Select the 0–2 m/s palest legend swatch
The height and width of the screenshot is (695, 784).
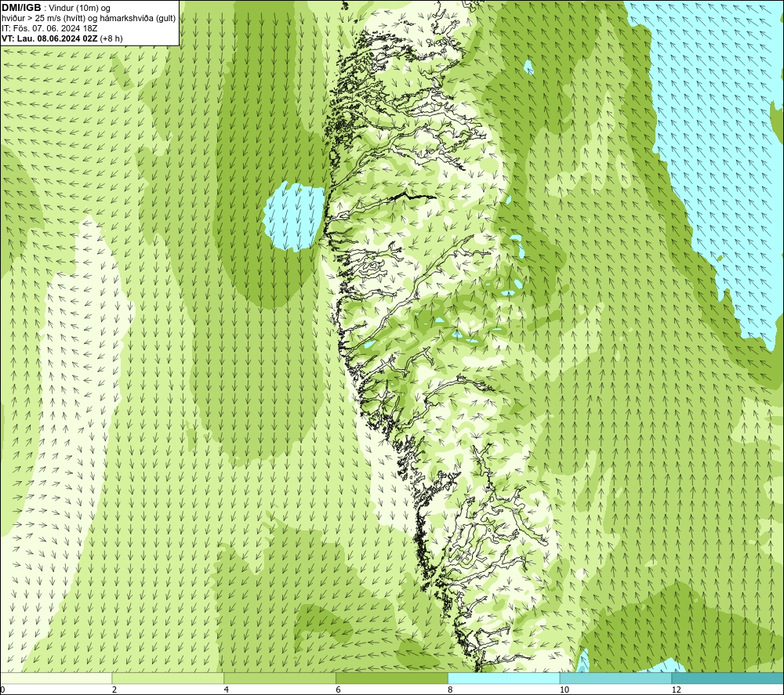pos(56,678)
